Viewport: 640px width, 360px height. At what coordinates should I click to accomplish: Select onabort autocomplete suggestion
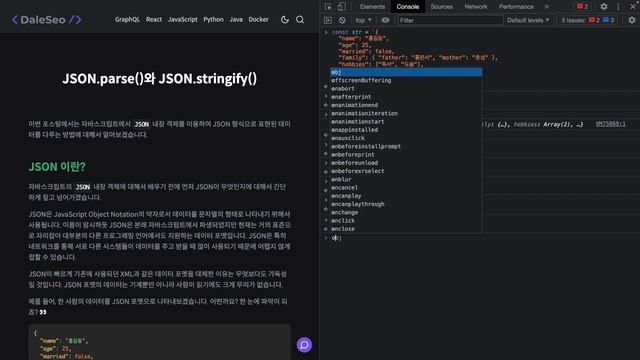(x=406, y=89)
